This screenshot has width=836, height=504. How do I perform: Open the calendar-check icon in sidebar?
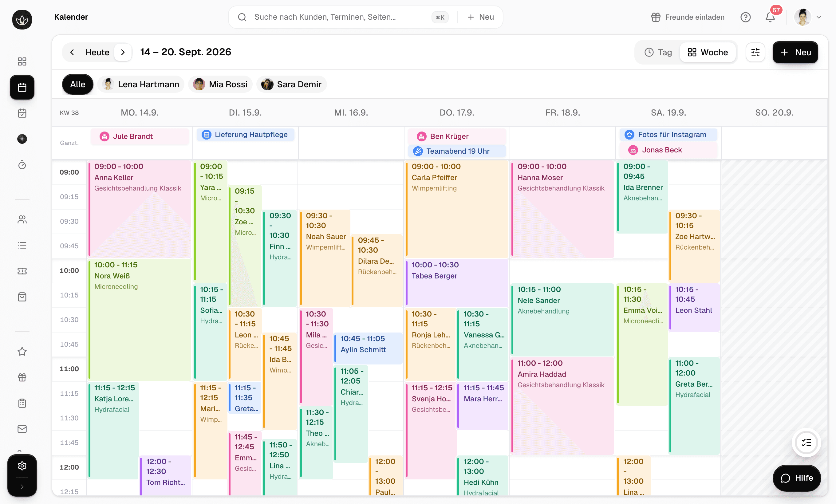pyautogui.click(x=22, y=113)
